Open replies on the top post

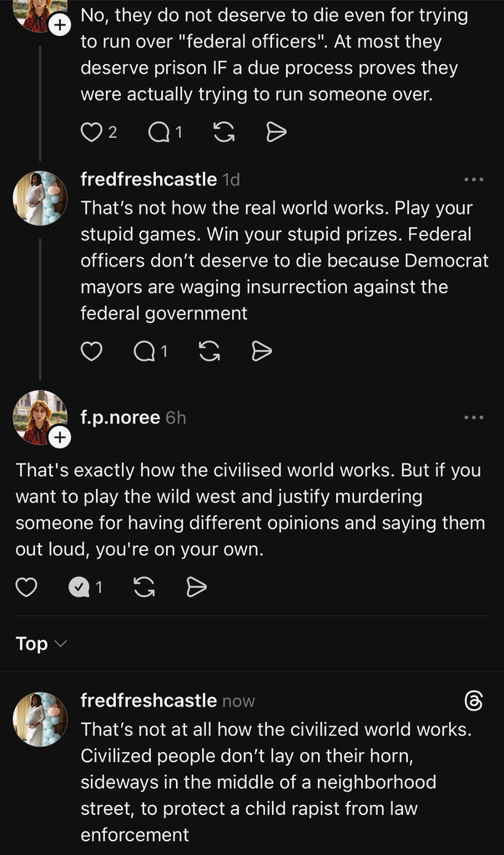(x=159, y=132)
